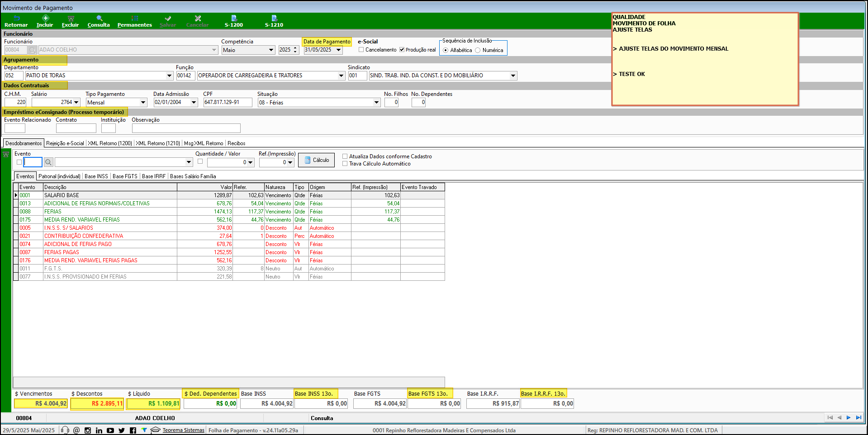Open the Base INSS sub-tab
The height and width of the screenshot is (435, 868).
(x=96, y=176)
